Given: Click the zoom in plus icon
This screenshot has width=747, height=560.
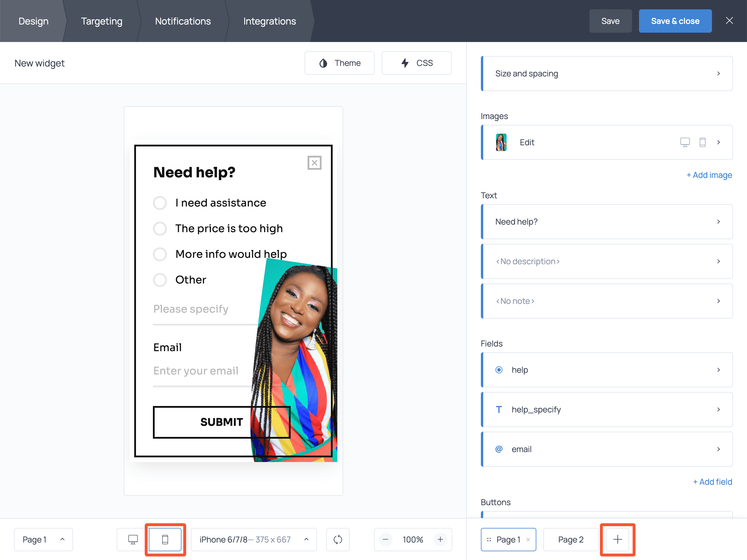Looking at the screenshot, I should [x=440, y=539].
